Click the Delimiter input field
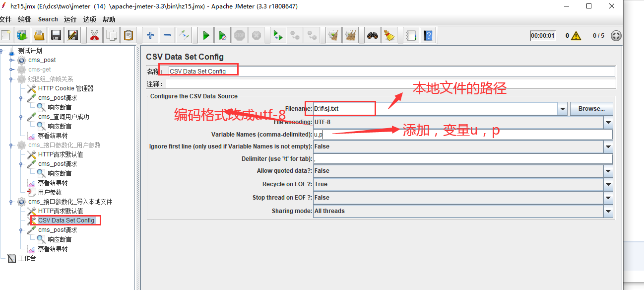 coord(462,159)
